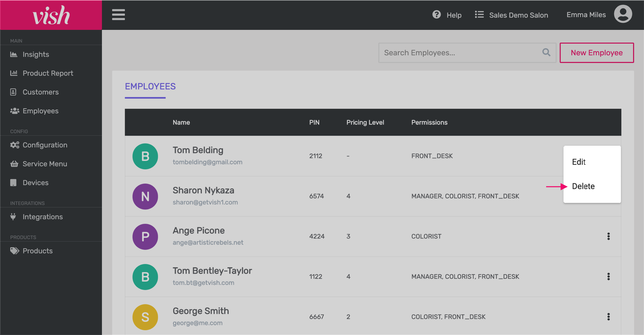Click the vish logo
Image resolution: width=644 pixels, height=335 pixels.
click(51, 15)
